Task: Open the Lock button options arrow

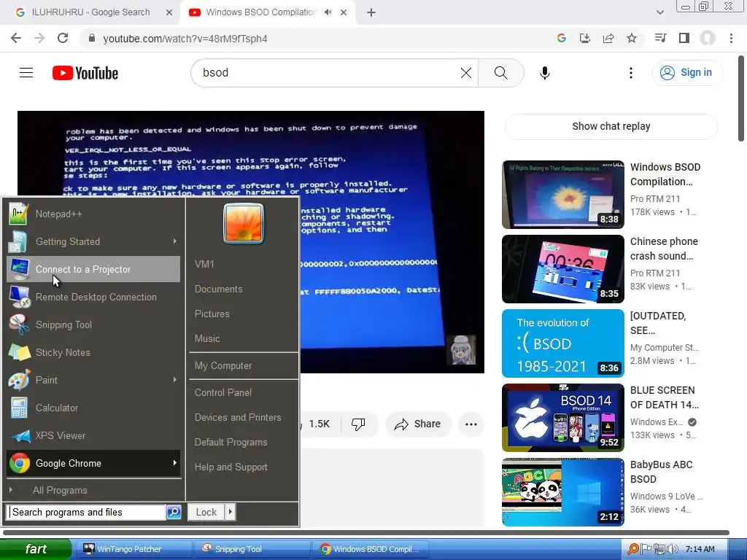Action: click(230, 512)
